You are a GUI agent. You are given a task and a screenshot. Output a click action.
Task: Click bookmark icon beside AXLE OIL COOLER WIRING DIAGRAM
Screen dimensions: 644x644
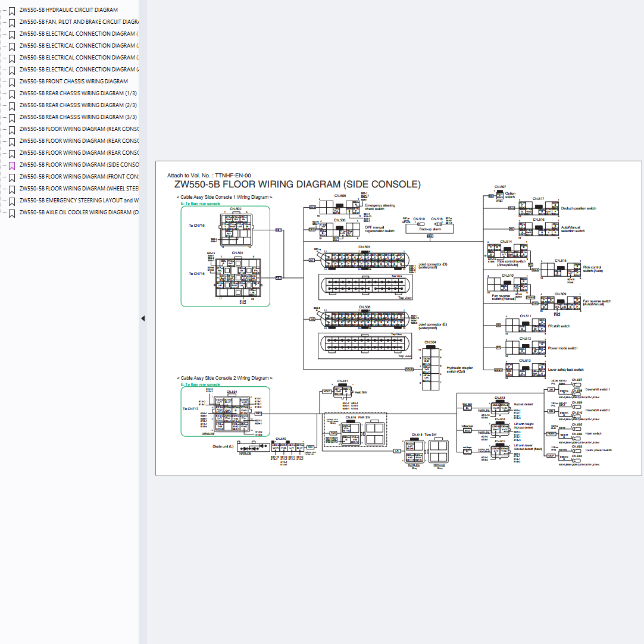(x=12, y=214)
